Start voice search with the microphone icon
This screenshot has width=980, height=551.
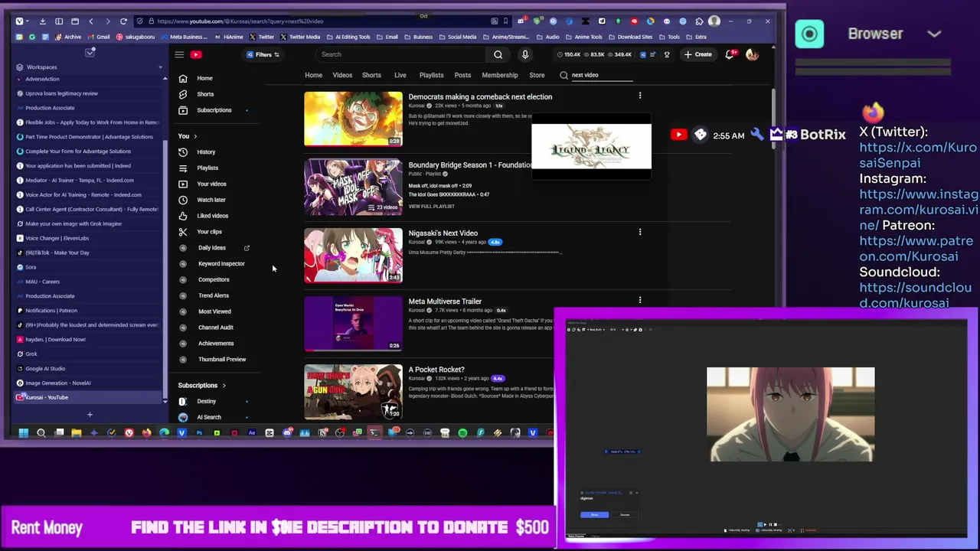(525, 54)
